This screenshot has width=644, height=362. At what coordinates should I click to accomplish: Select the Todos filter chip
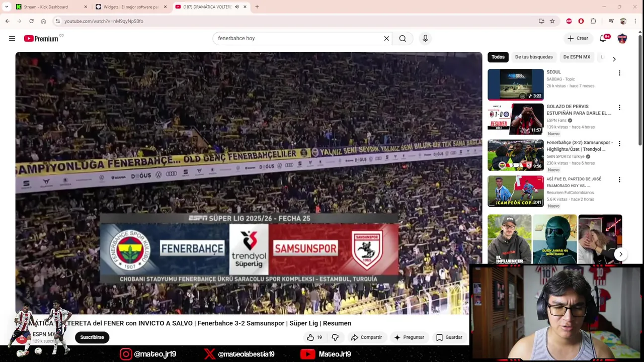pos(498,57)
